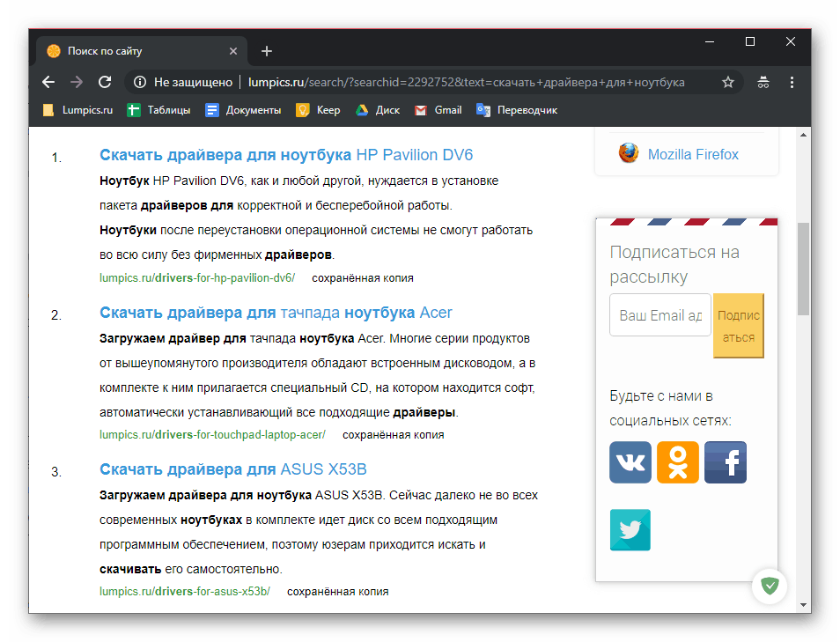
Task: Open the ASUS X53B drivers result
Action: pyautogui.click(x=233, y=469)
